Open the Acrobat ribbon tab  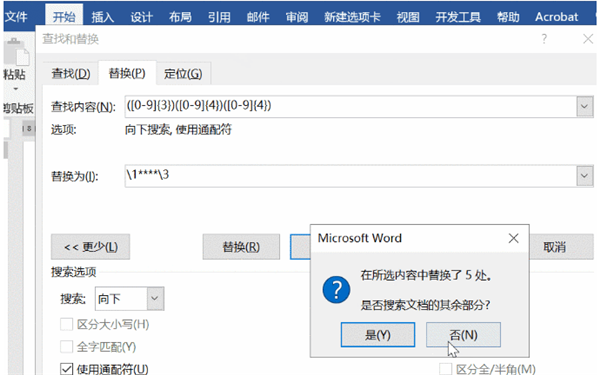coord(556,17)
